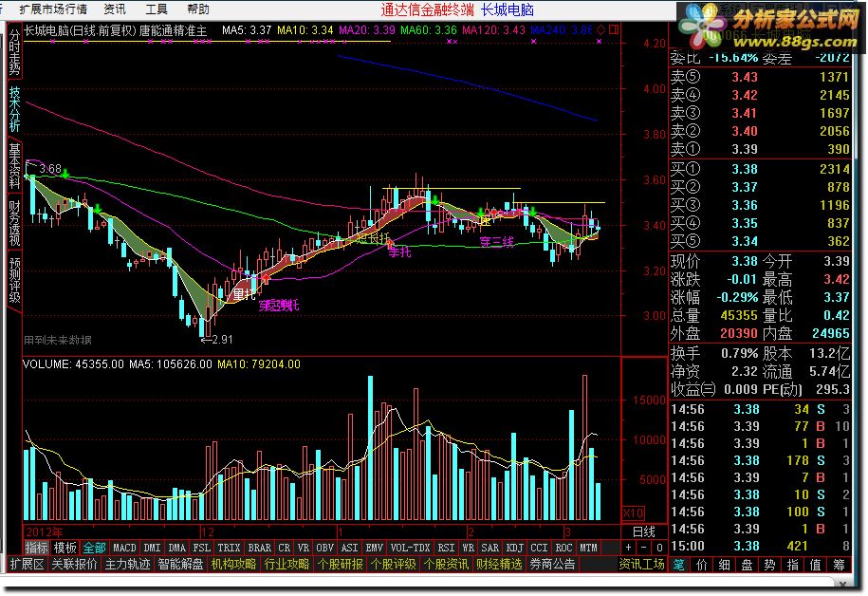
Task: Click the square icon at chart top-right
Action: (614, 30)
